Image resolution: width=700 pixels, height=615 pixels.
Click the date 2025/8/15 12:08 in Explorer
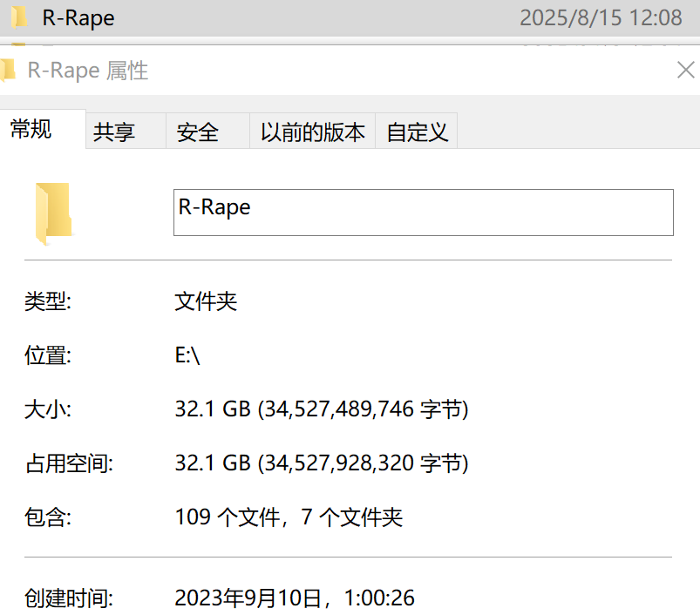[601, 17]
